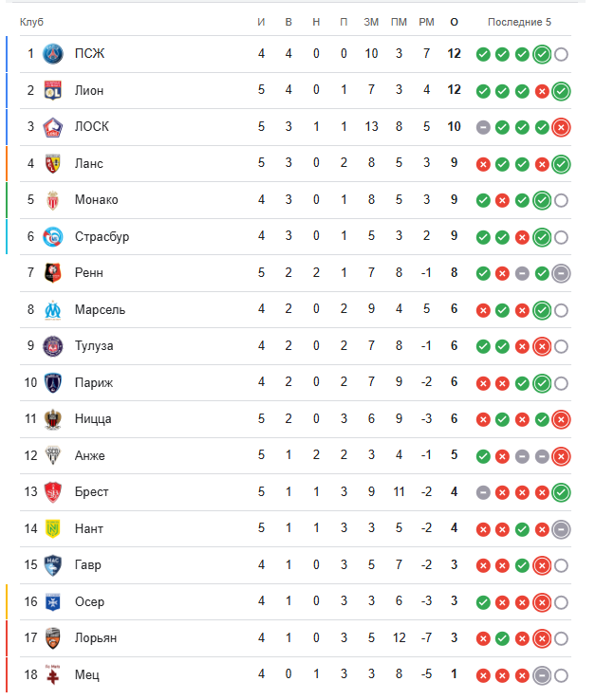
Task: Open the Тулуза team page
Action: click(94, 346)
